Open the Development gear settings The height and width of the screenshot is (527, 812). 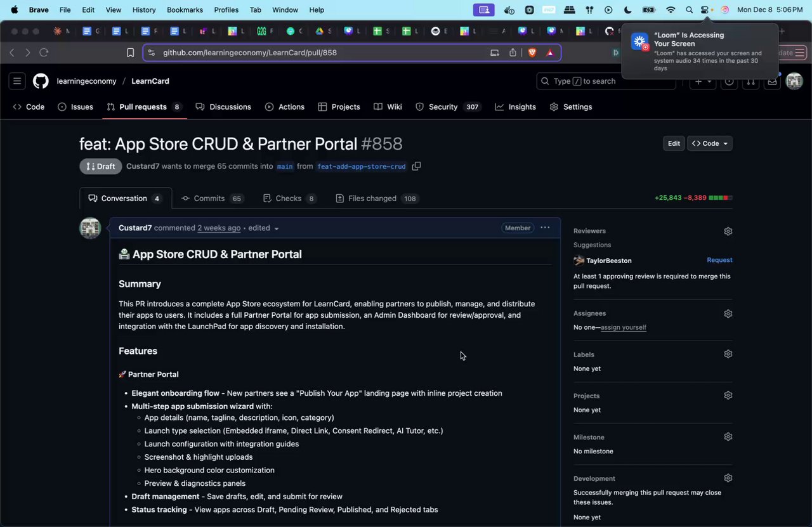pyautogui.click(x=728, y=478)
